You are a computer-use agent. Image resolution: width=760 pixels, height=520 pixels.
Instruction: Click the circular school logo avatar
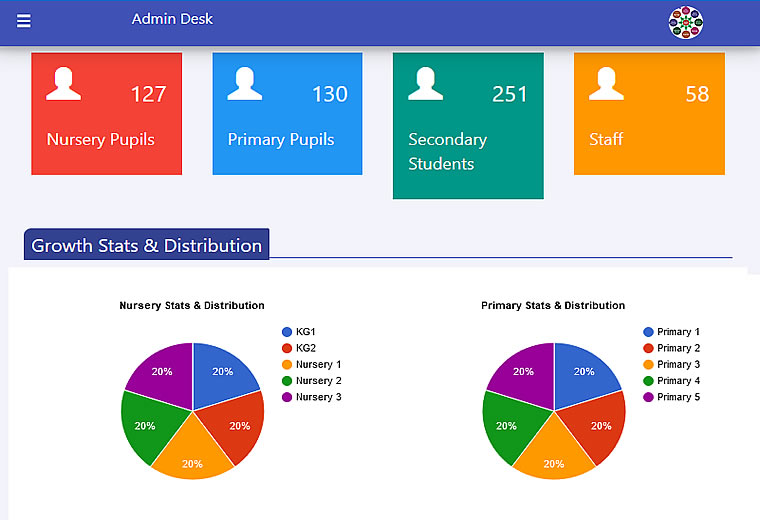point(686,23)
